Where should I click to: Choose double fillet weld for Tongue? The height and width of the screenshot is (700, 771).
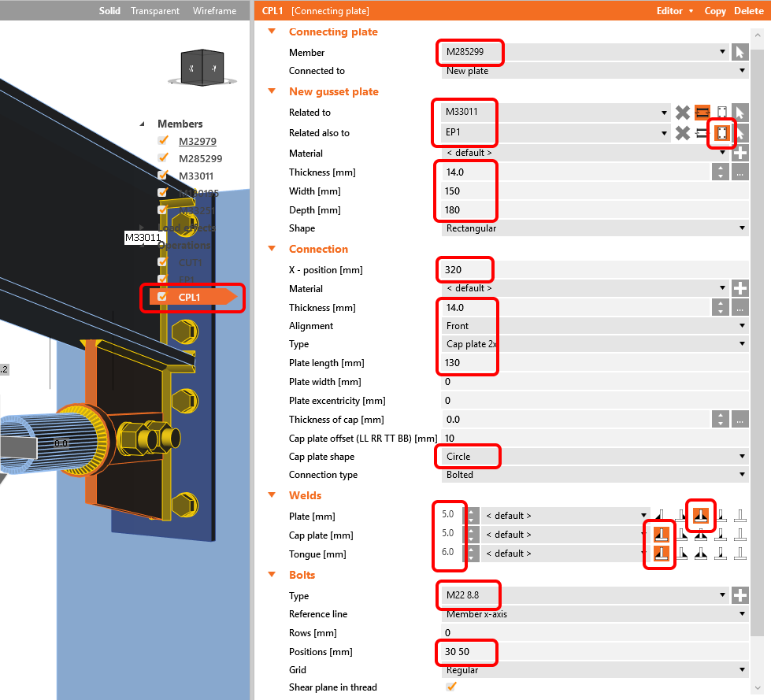pos(701,554)
